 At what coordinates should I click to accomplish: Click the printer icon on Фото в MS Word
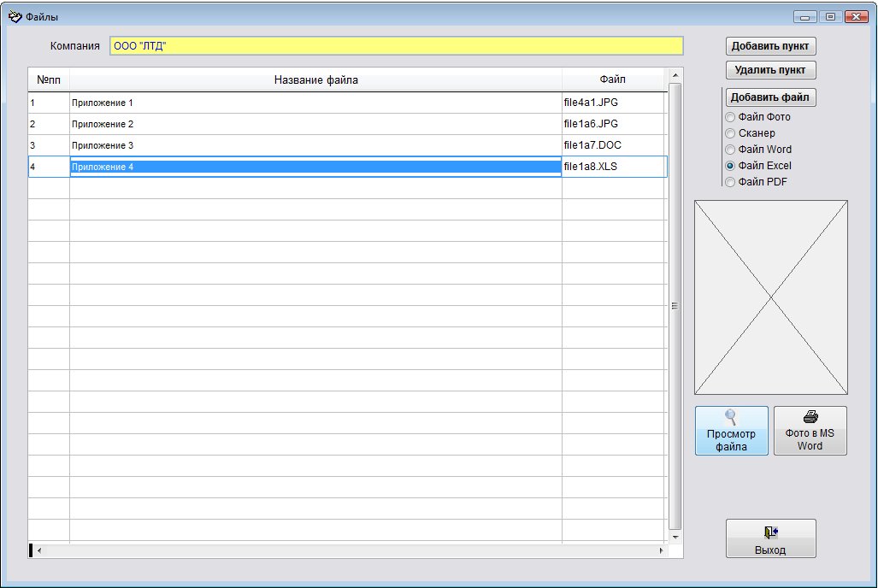click(x=810, y=416)
